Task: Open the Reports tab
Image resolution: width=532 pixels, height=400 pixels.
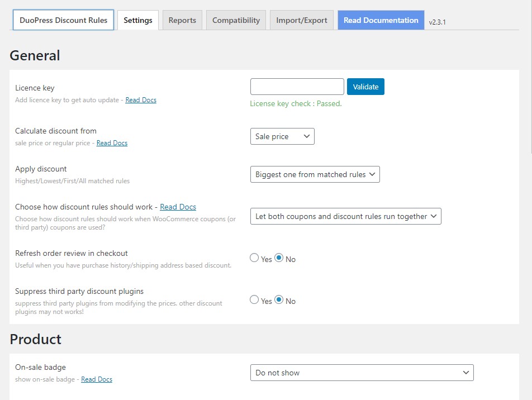Action: pyautogui.click(x=182, y=20)
